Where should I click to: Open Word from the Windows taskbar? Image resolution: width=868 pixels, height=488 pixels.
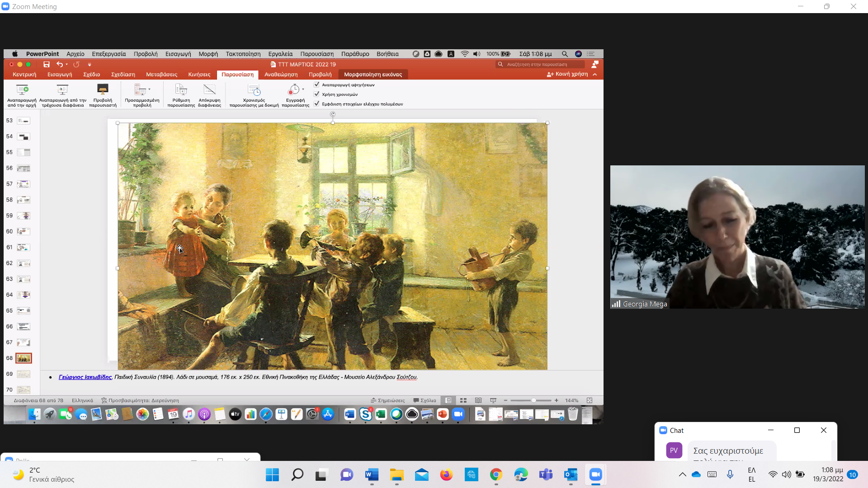pos(372,474)
